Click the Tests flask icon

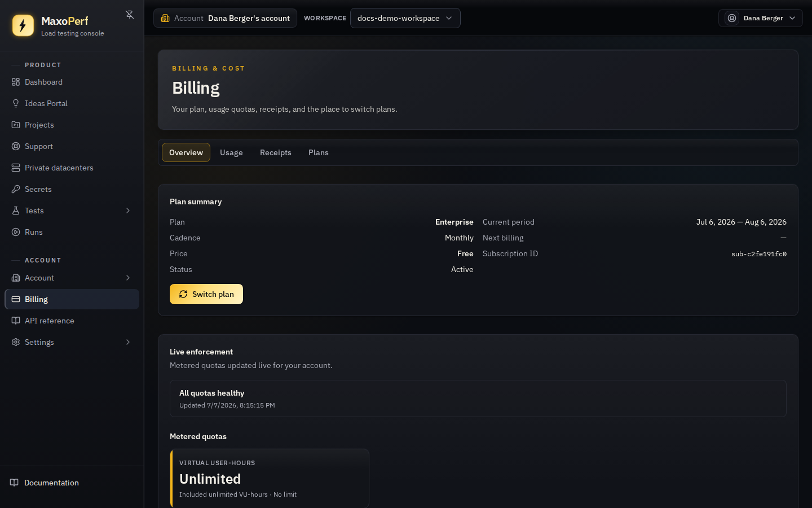16,211
